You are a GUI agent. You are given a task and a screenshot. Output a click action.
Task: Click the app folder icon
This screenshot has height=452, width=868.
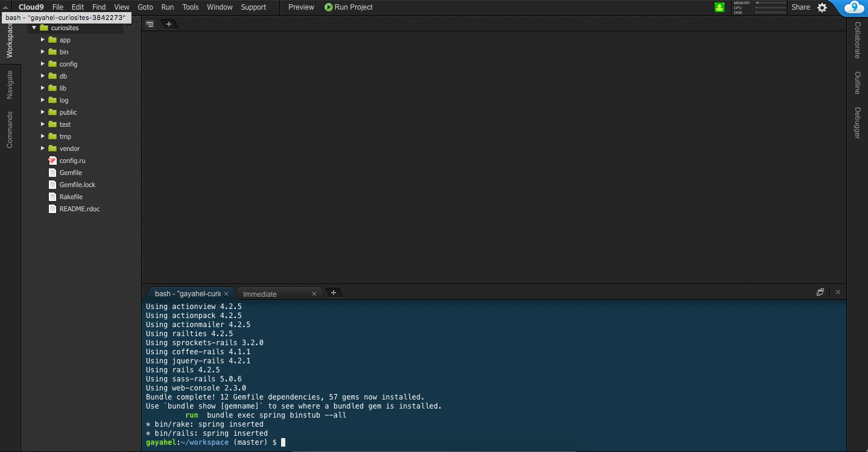tap(52, 40)
